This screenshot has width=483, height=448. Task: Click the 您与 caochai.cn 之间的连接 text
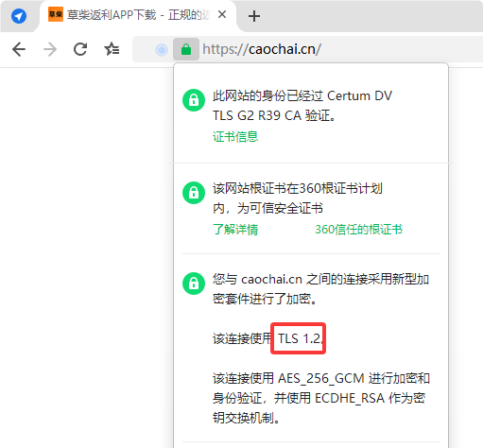click(x=320, y=288)
